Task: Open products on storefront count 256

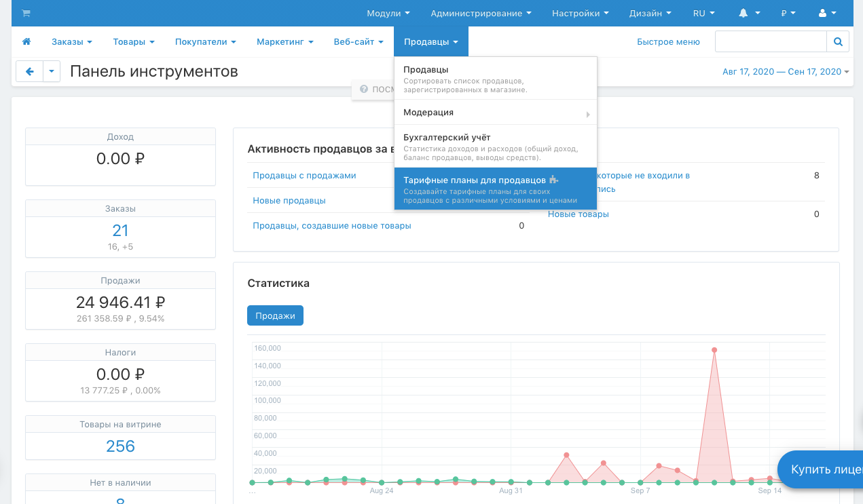Action: click(121, 446)
